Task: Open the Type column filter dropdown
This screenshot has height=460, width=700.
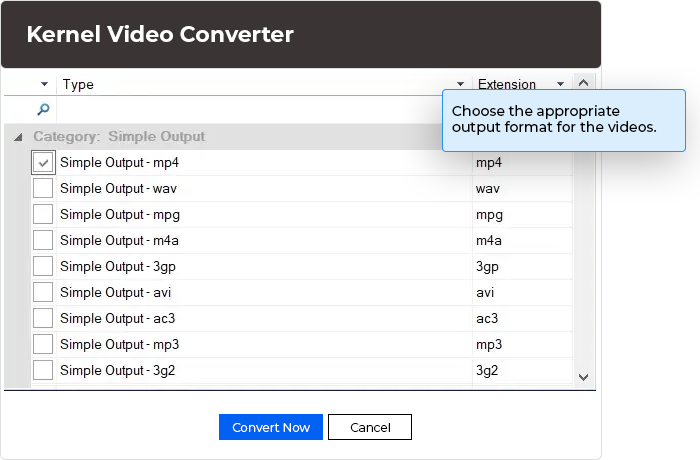Action: pos(460,84)
